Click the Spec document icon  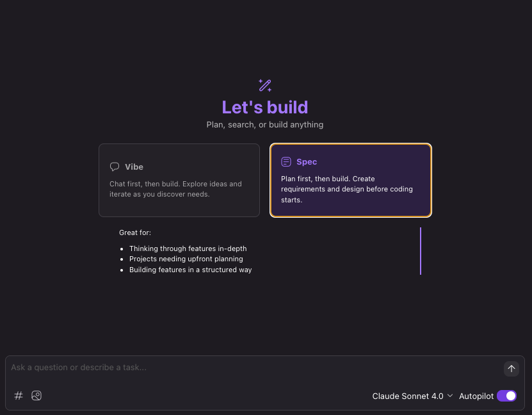(286, 162)
